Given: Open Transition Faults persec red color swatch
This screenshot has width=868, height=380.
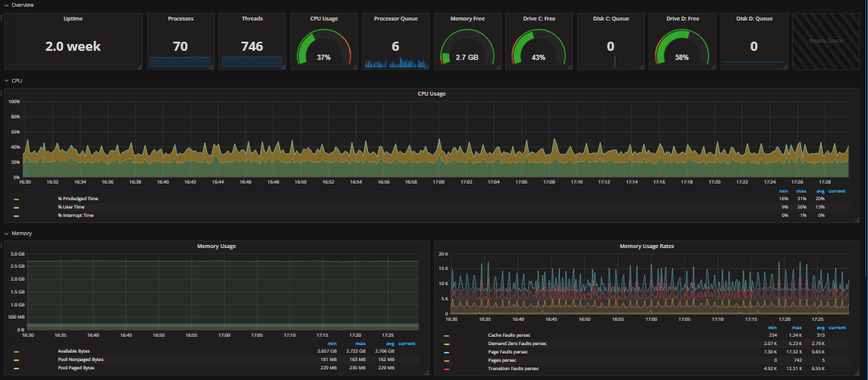Looking at the screenshot, I should [x=447, y=369].
